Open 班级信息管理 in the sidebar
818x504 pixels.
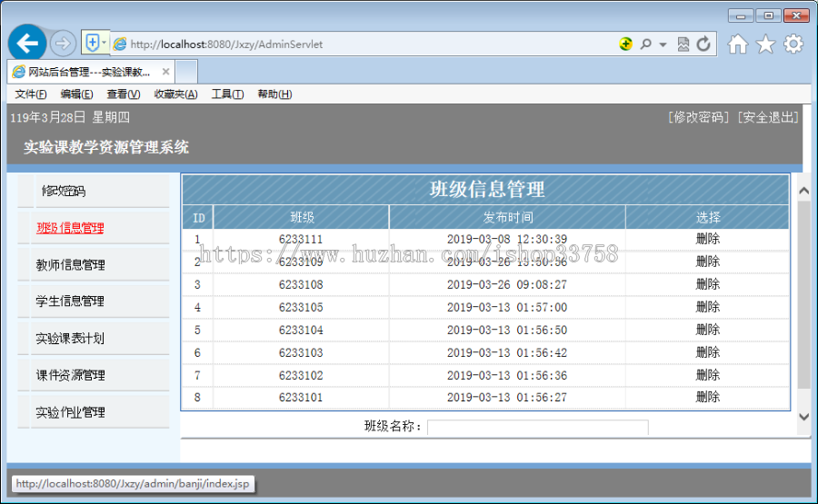(x=70, y=228)
